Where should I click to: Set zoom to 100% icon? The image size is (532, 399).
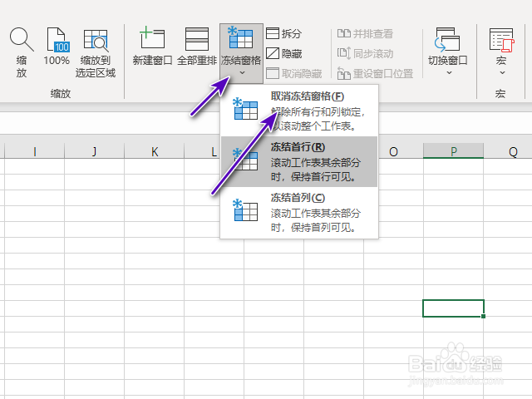58,40
